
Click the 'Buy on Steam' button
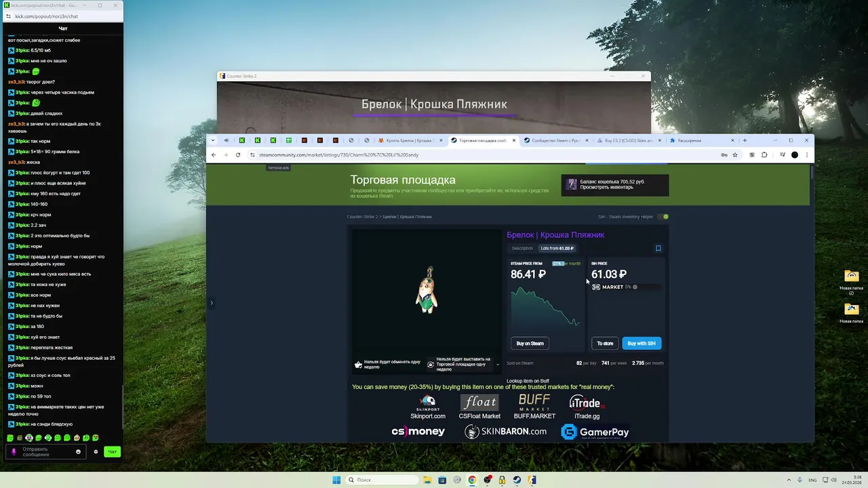pyautogui.click(x=530, y=343)
